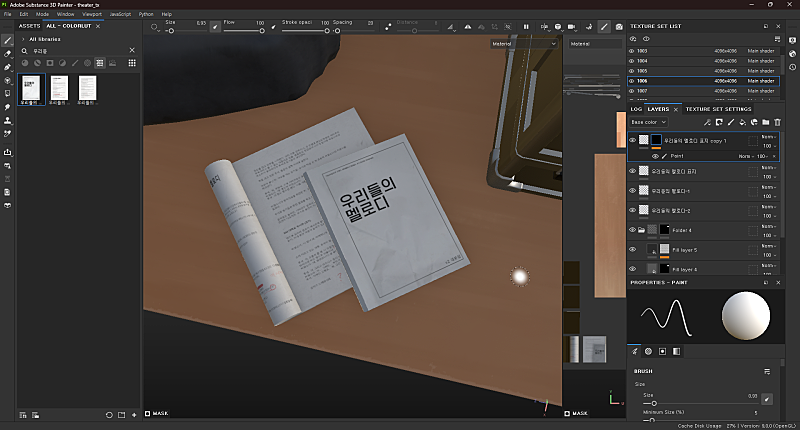Switch to Texture Set Settings tab
800x430 pixels.
pyautogui.click(x=717, y=108)
